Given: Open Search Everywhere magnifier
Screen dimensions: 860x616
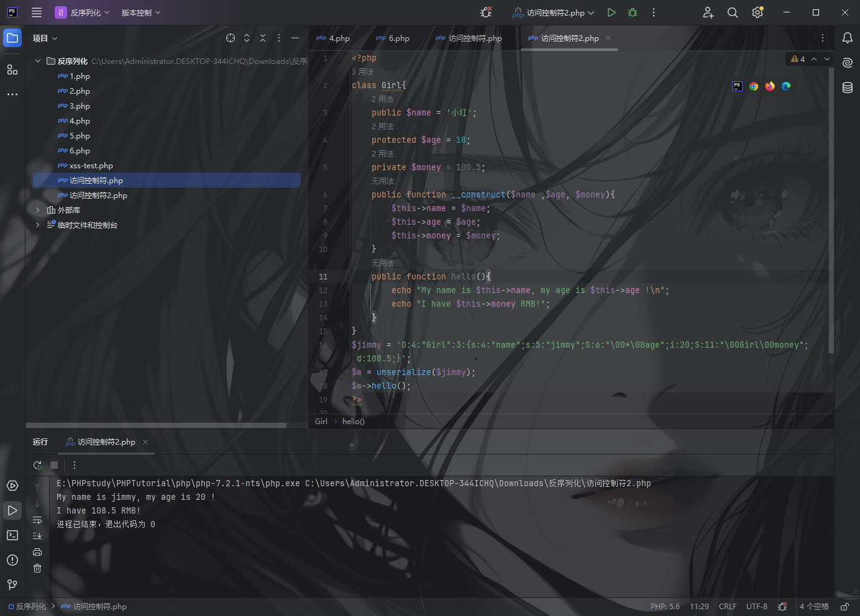Looking at the screenshot, I should [733, 12].
